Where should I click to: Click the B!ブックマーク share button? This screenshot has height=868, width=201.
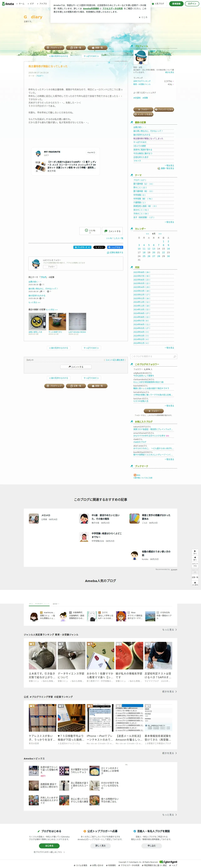(82, 247)
